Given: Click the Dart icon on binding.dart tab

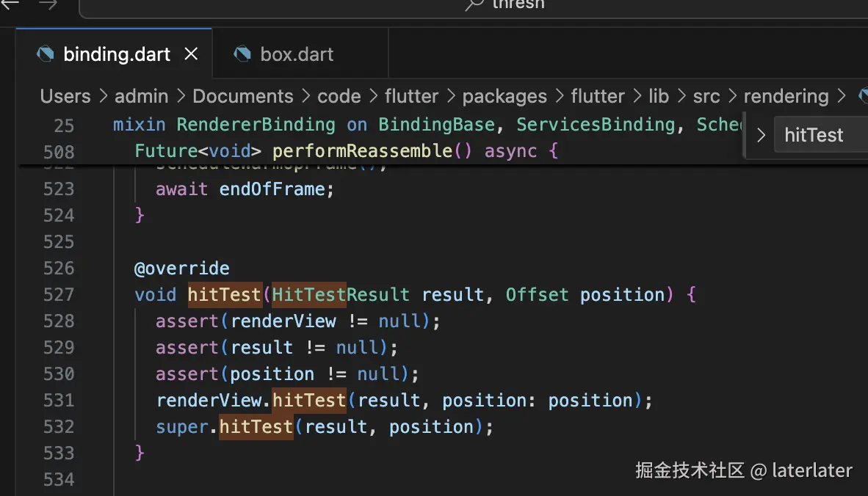Looking at the screenshot, I should coord(46,54).
